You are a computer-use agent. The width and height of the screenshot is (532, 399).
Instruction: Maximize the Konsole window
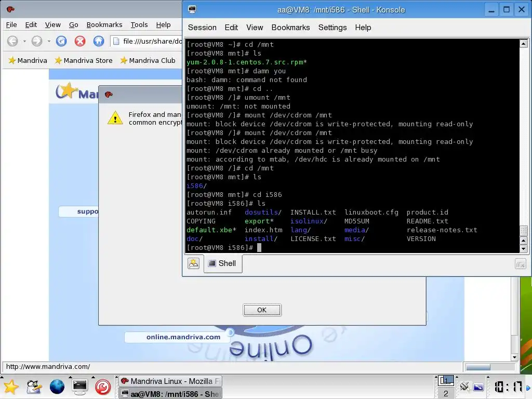pyautogui.click(x=507, y=9)
